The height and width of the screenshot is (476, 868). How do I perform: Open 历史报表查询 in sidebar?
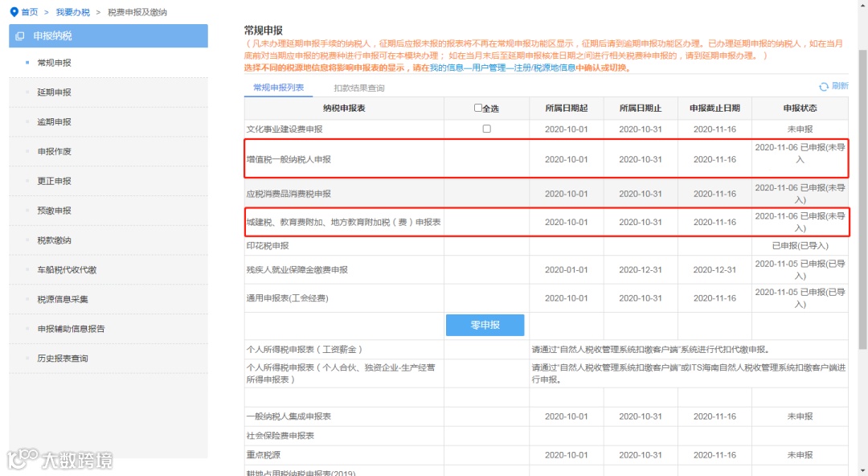click(63, 359)
